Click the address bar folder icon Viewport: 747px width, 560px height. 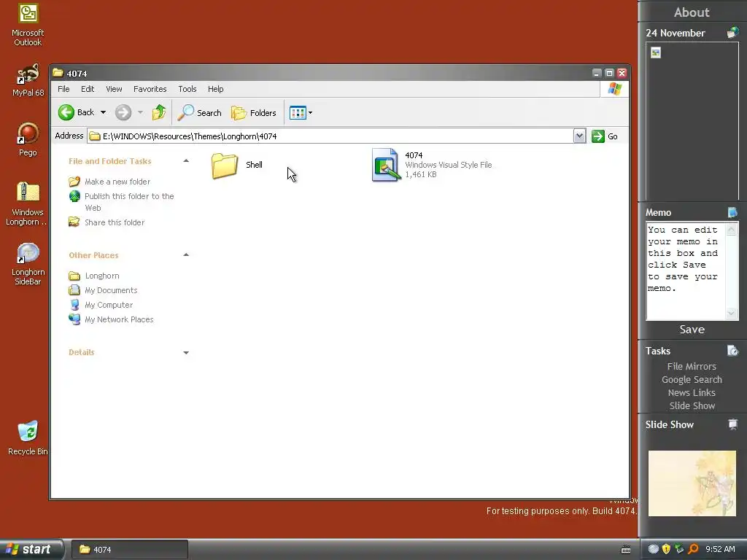(95, 136)
